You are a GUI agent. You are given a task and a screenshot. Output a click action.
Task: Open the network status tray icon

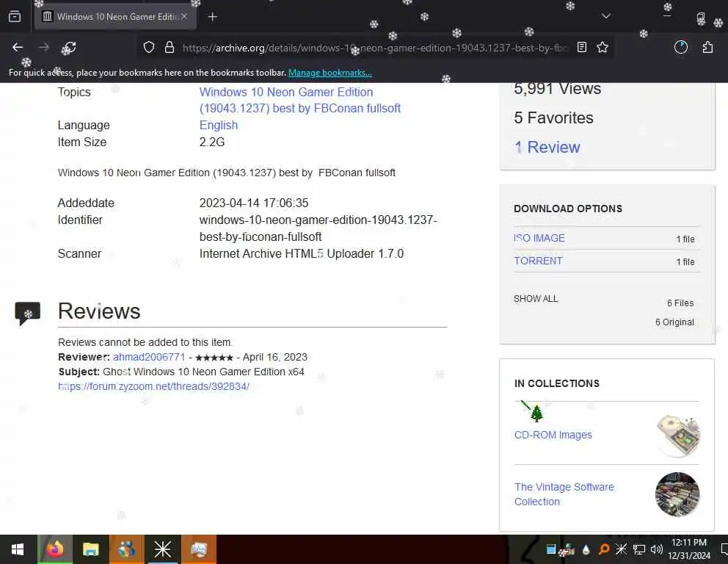[x=639, y=550]
